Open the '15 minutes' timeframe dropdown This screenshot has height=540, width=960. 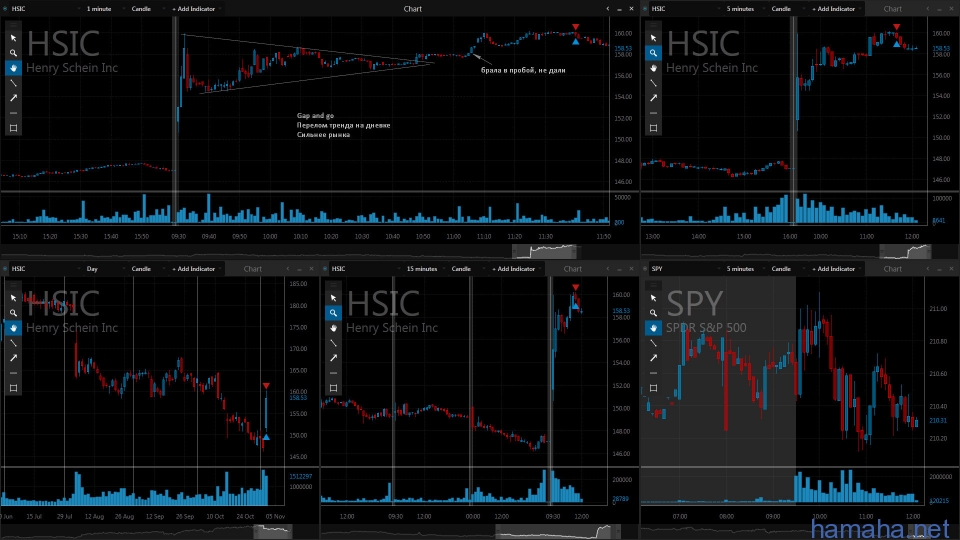click(424, 269)
